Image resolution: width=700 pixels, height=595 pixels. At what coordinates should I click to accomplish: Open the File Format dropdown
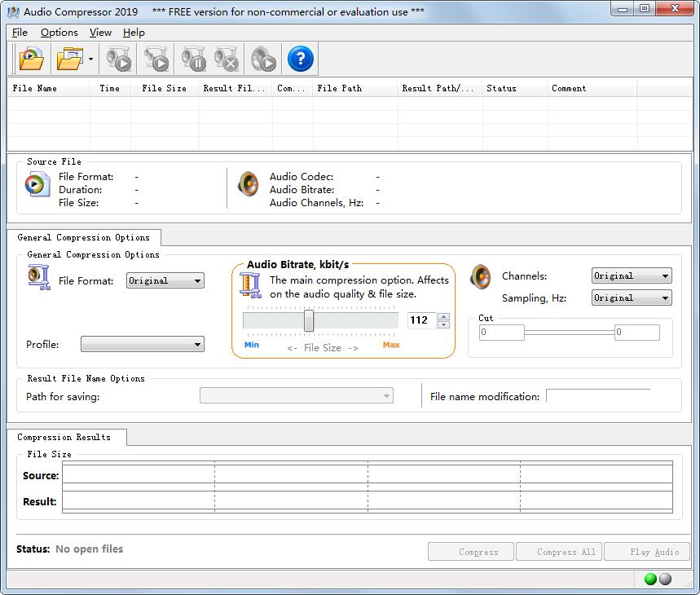click(165, 280)
